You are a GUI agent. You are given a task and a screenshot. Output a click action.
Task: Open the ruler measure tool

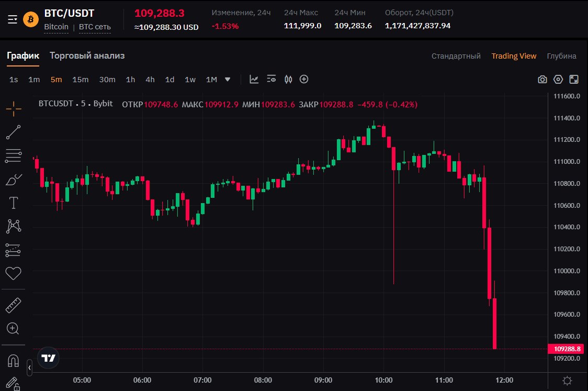(x=14, y=305)
